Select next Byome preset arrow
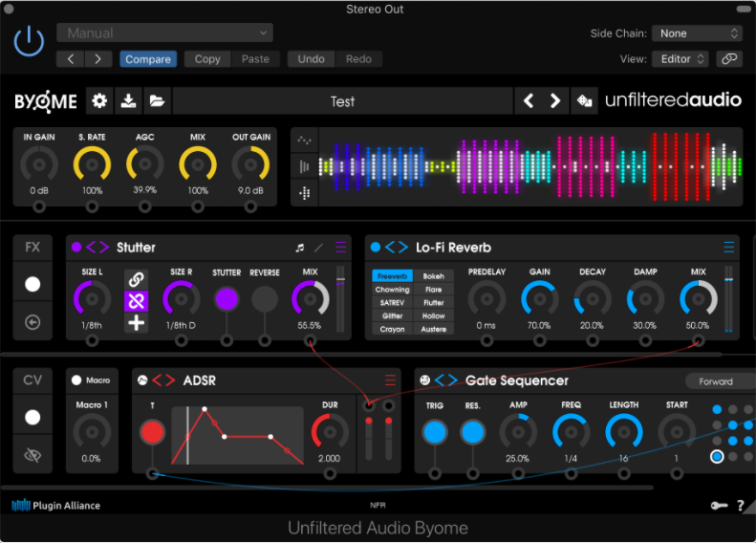756x543 pixels. 555,100
